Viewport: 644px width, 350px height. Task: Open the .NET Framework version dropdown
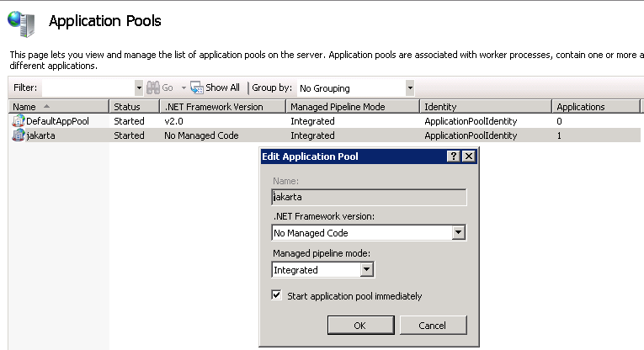coord(459,233)
